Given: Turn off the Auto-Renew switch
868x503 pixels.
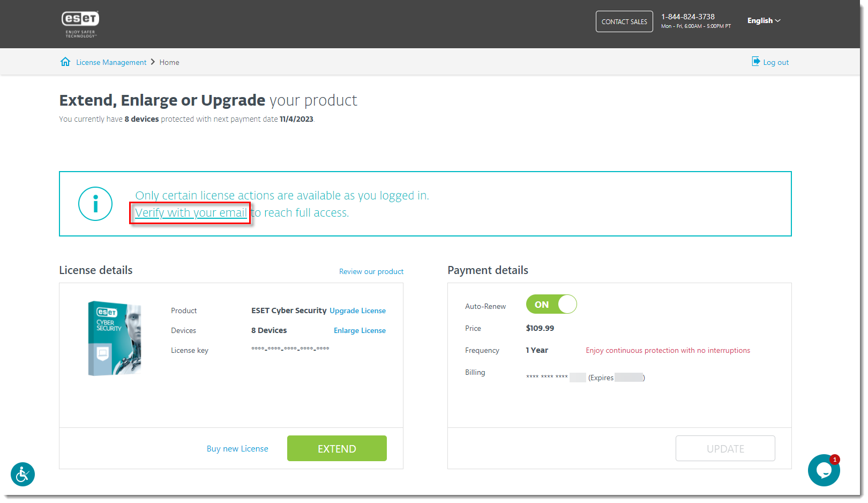Looking at the screenshot, I should (x=551, y=304).
